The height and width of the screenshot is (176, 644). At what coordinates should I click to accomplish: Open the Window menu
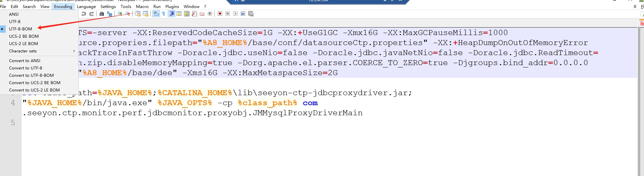click(191, 6)
